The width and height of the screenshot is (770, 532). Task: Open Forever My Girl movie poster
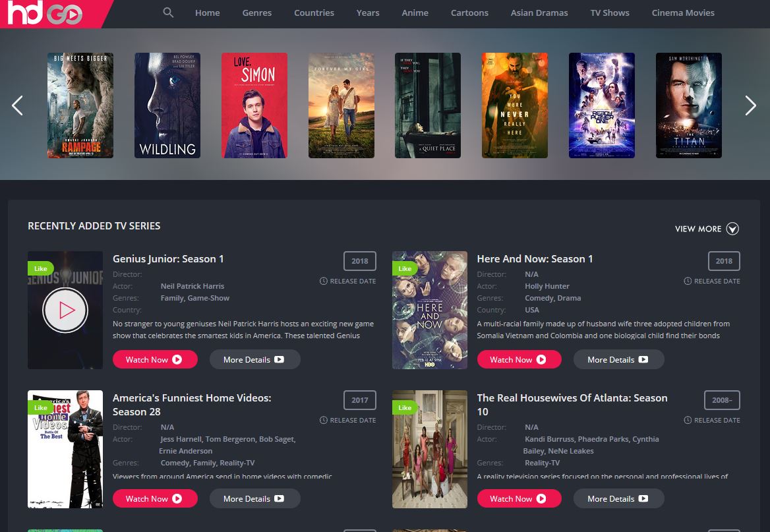click(x=341, y=105)
